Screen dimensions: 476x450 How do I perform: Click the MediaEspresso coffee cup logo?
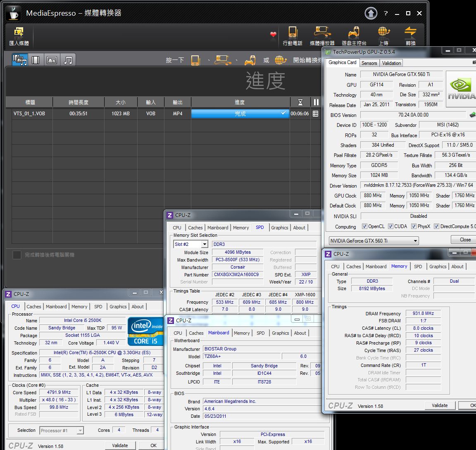coord(13,13)
